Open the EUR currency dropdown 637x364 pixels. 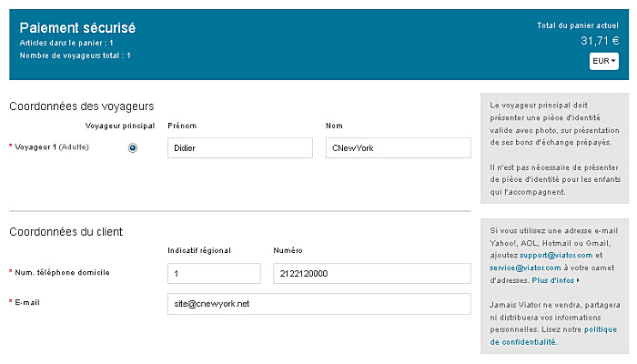(x=603, y=61)
